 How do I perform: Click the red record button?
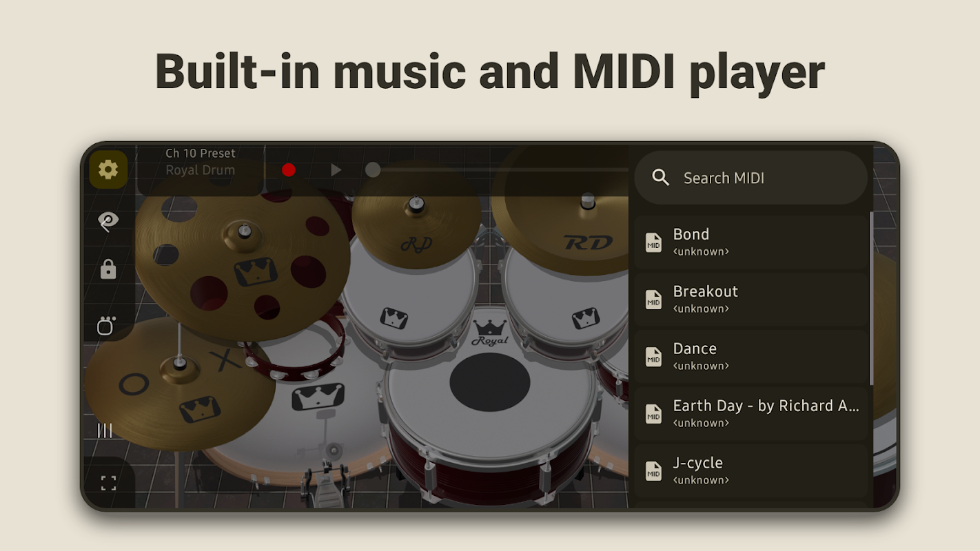pos(289,170)
